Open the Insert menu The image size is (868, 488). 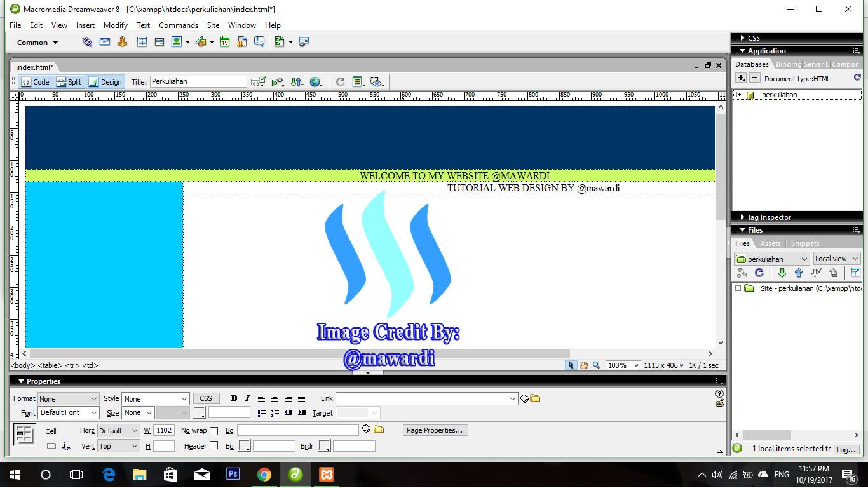(x=85, y=25)
